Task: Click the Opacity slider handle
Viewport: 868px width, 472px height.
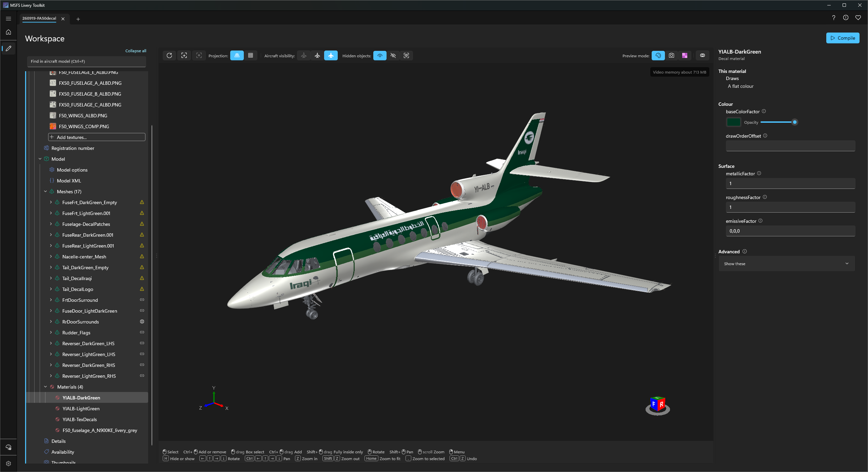Action: point(794,122)
